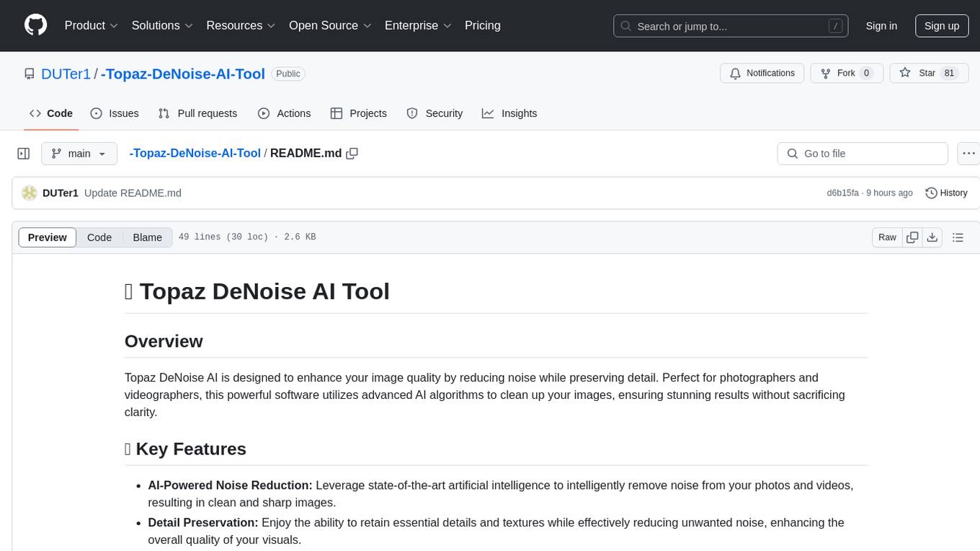Viewport: 980px width, 551px height.
Task: Open the Pull requests tab
Action: tap(197, 113)
